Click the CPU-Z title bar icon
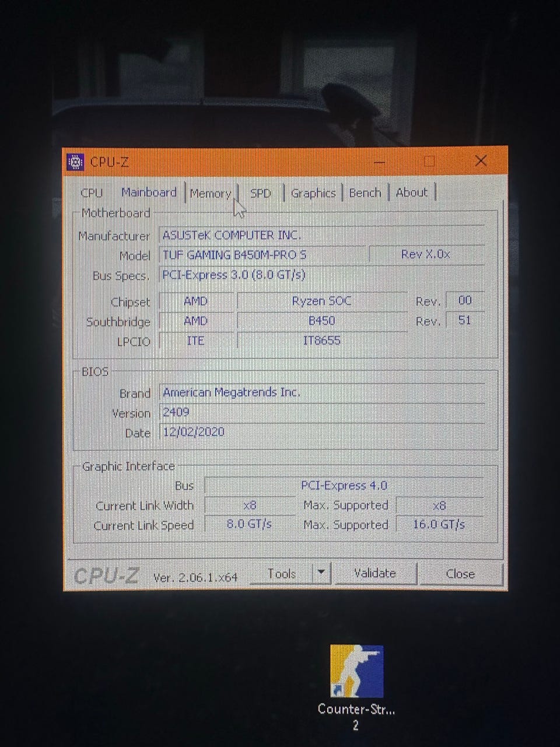The height and width of the screenshot is (747, 560). click(x=76, y=162)
